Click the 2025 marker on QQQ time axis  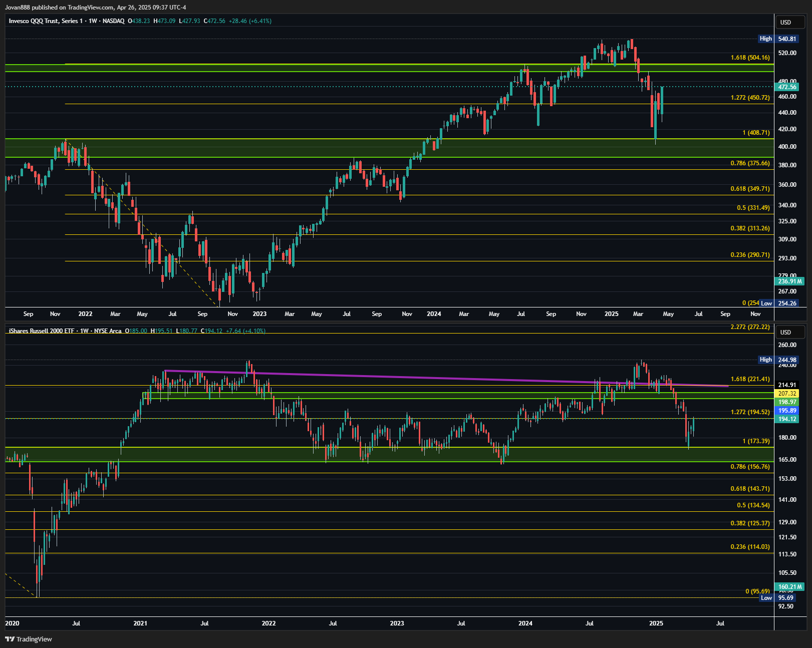[x=611, y=314]
